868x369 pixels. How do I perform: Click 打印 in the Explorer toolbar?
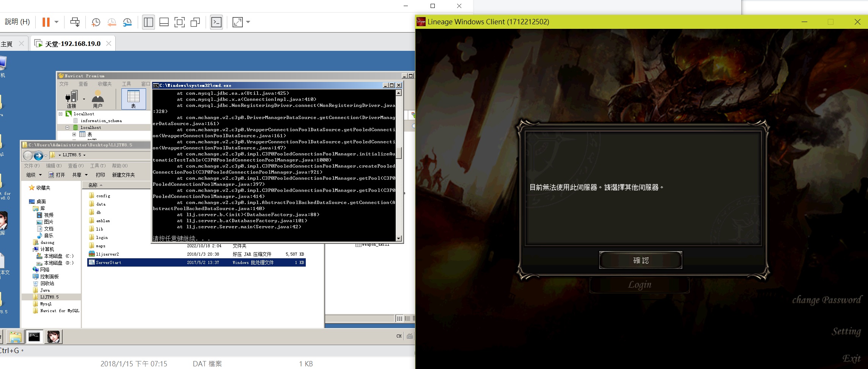click(100, 175)
